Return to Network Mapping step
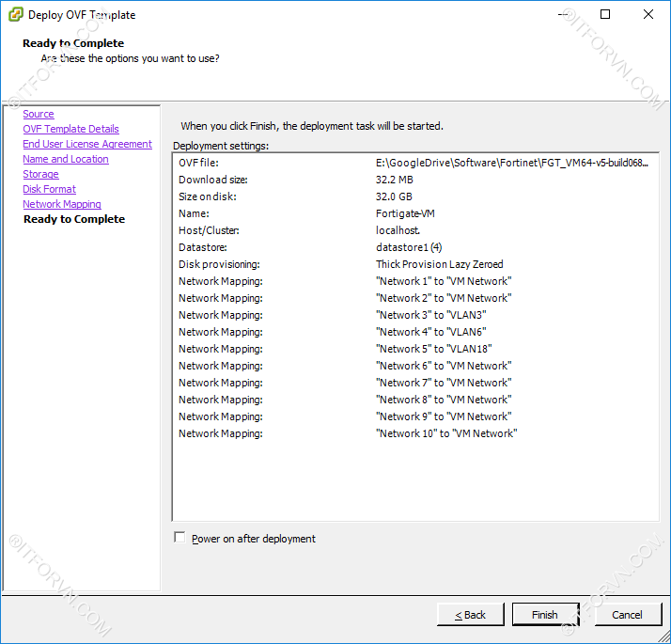Viewport: 671px width, 644px height. pos(62,204)
